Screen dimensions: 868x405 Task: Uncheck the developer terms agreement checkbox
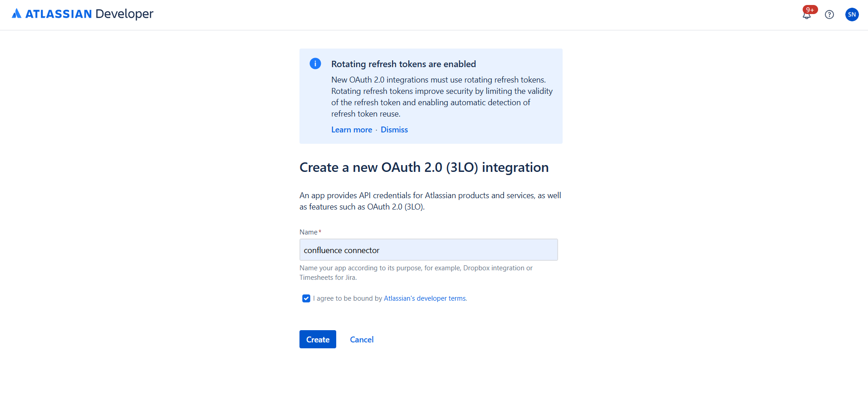pyautogui.click(x=306, y=298)
